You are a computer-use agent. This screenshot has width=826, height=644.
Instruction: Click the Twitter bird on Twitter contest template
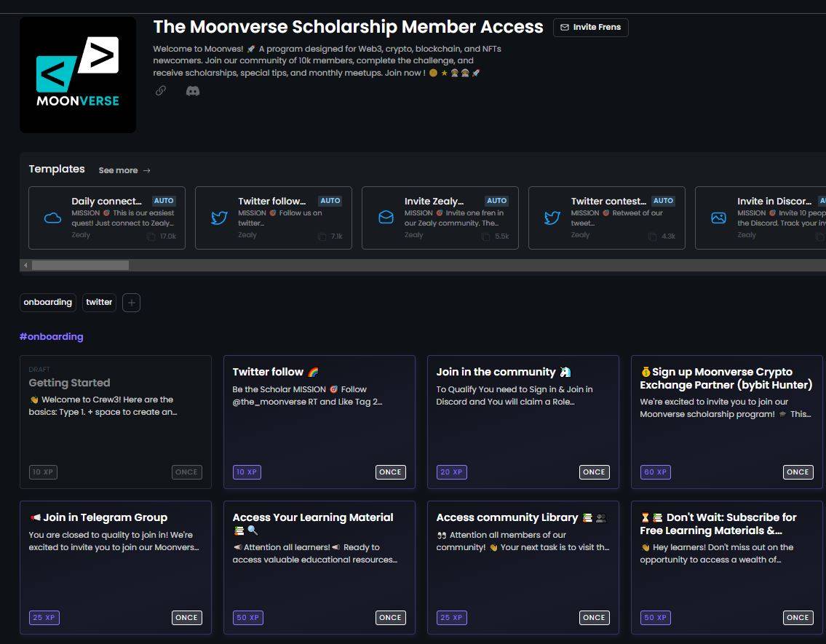[x=552, y=218]
